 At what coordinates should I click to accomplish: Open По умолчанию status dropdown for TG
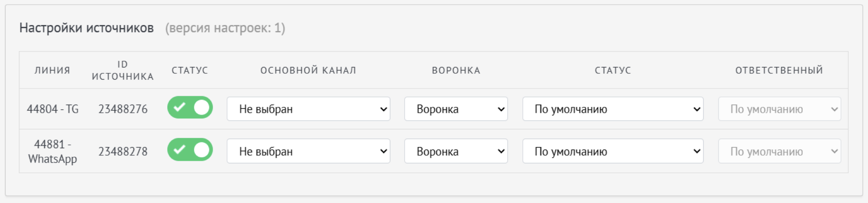tap(613, 109)
